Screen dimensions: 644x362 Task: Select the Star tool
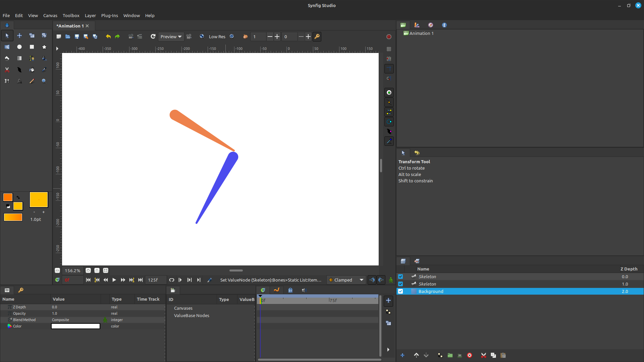click(44, 47)
